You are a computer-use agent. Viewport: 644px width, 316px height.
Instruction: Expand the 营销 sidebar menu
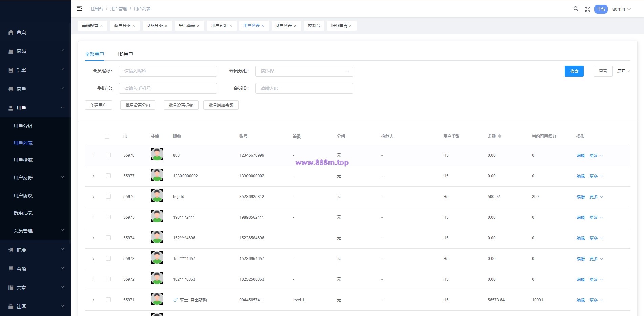36,269
